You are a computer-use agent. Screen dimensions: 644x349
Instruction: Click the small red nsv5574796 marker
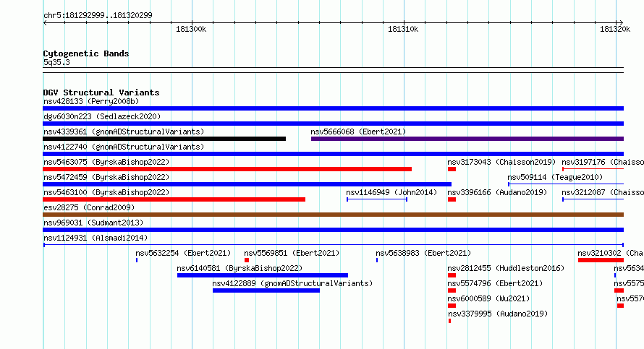[452, 290]
